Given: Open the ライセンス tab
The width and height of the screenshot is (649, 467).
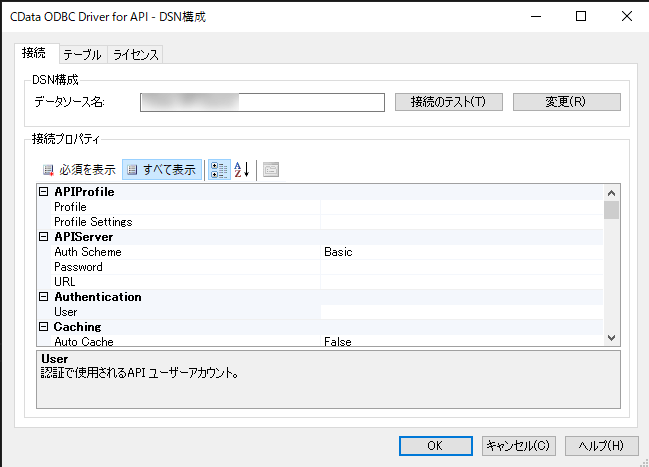Looking at the screenshot, I should tap(135, 55).
